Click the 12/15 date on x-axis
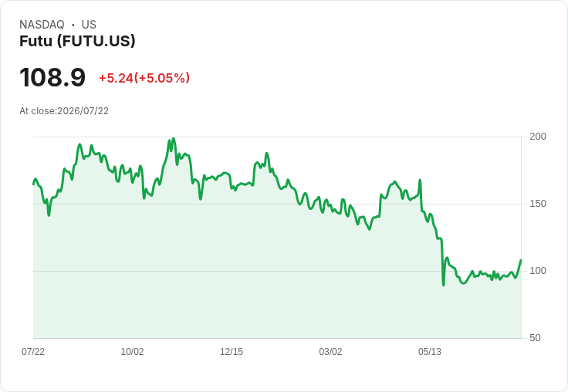The image size is (568, 392). tap(232, 352)
